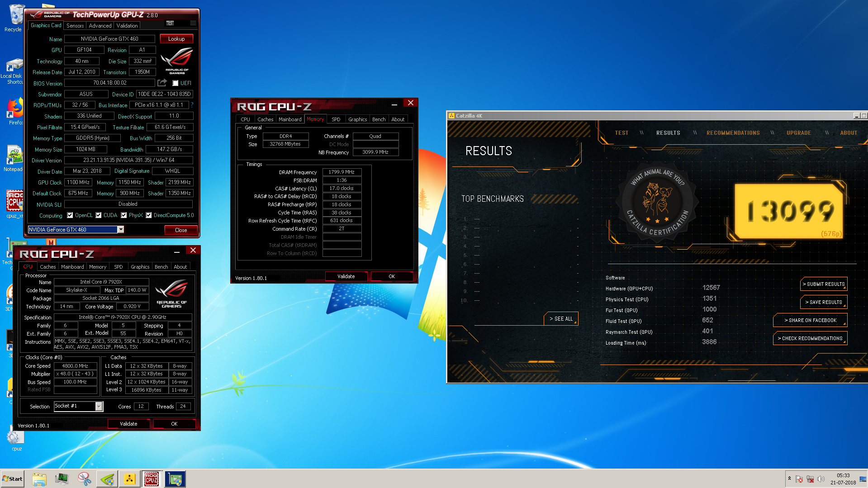Image resolution: width=868 pixels, height=488 pixels.
Task: Click OK in lower CPU-Z CPU window
Action: coord(174,424)
